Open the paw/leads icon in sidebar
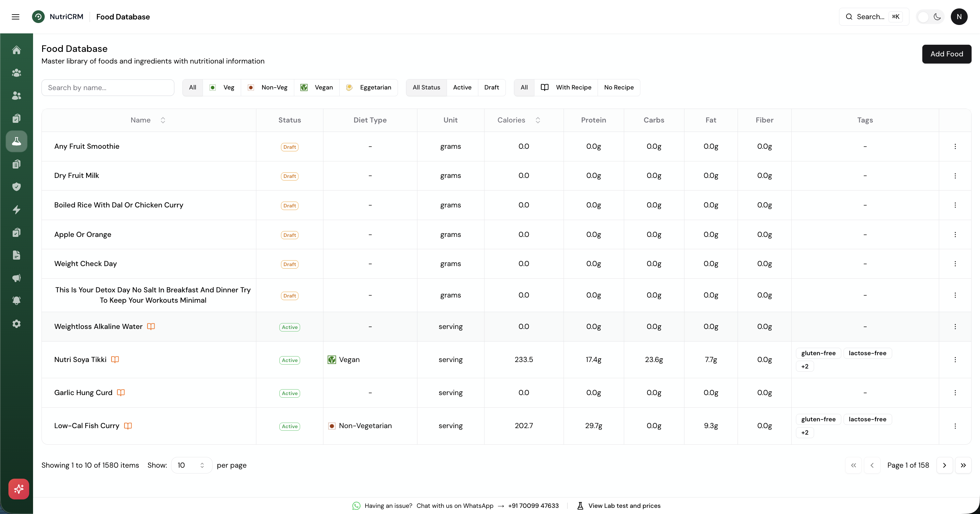 [x=16, y=73]
